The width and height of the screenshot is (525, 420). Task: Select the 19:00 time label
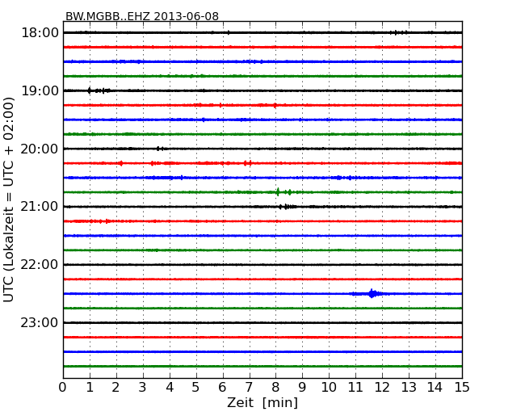40,90
